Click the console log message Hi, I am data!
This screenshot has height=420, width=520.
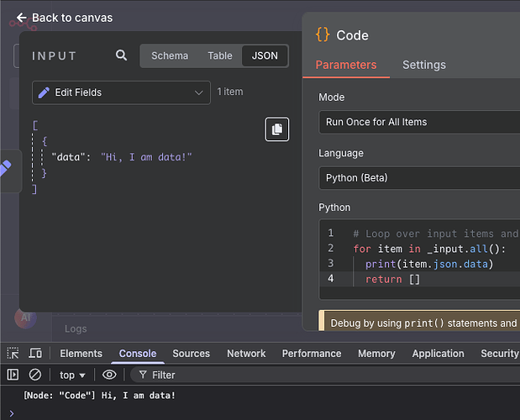99,396
